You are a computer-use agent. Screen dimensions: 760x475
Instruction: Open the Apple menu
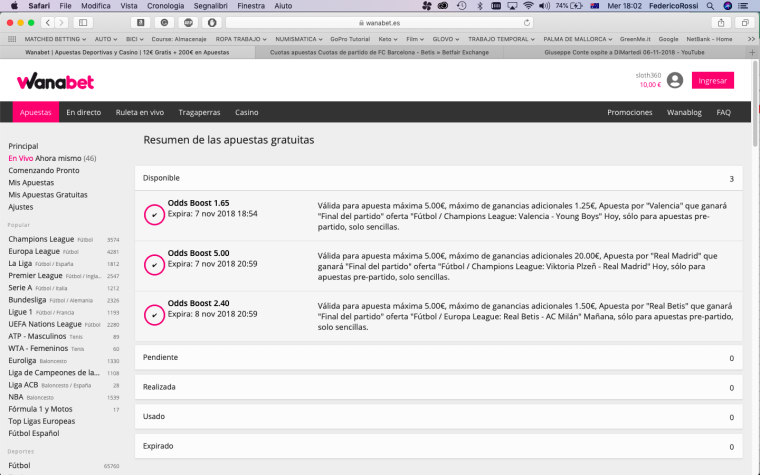[15, 6]
